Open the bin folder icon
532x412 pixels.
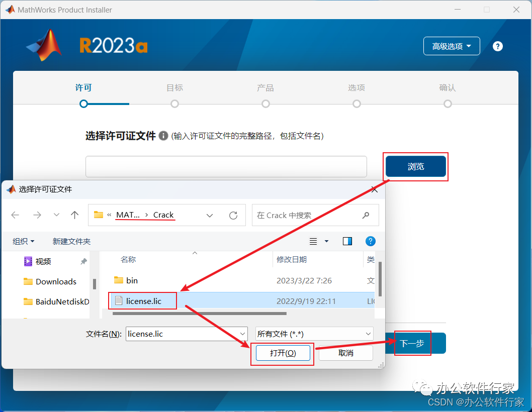tap(118, 280)
